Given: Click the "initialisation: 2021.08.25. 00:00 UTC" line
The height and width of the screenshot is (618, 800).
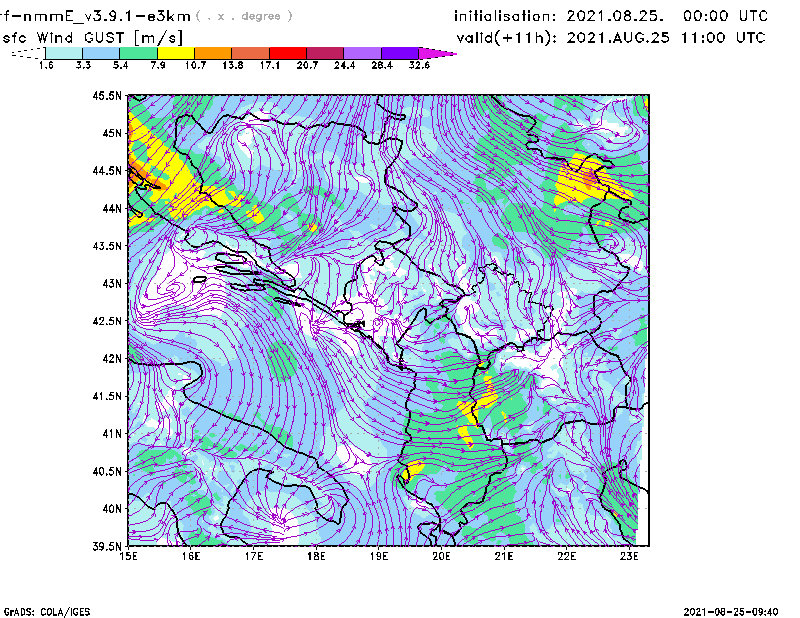Looking at the screenshot, I should (611, 16).
